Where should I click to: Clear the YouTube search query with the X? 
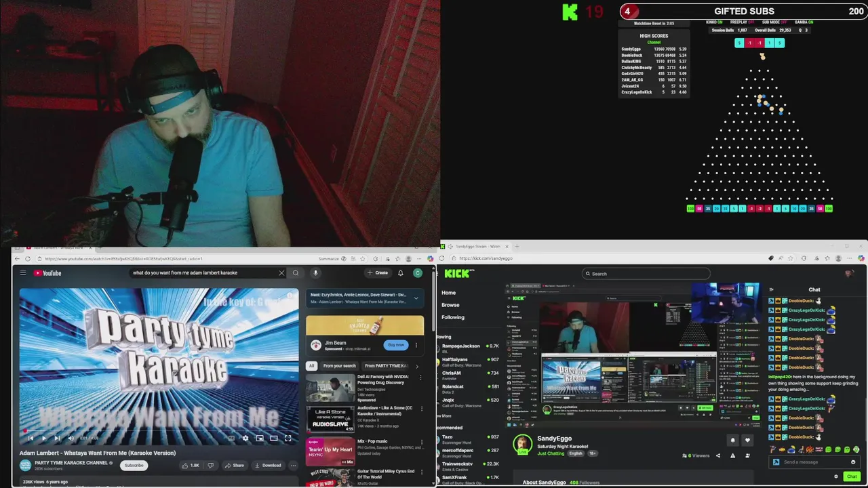[x=281, y=273]
